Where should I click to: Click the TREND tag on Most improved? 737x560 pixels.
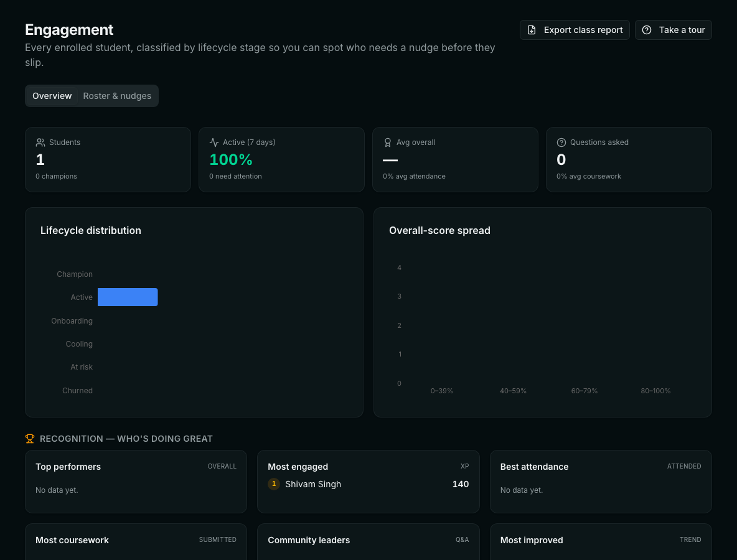click(x=690, y=540)
